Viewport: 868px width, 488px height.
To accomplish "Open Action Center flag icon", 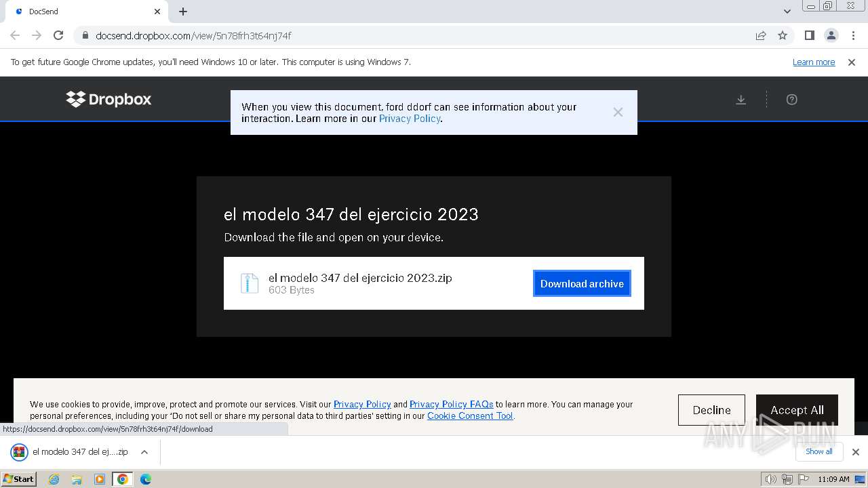I will pos(803,479).
